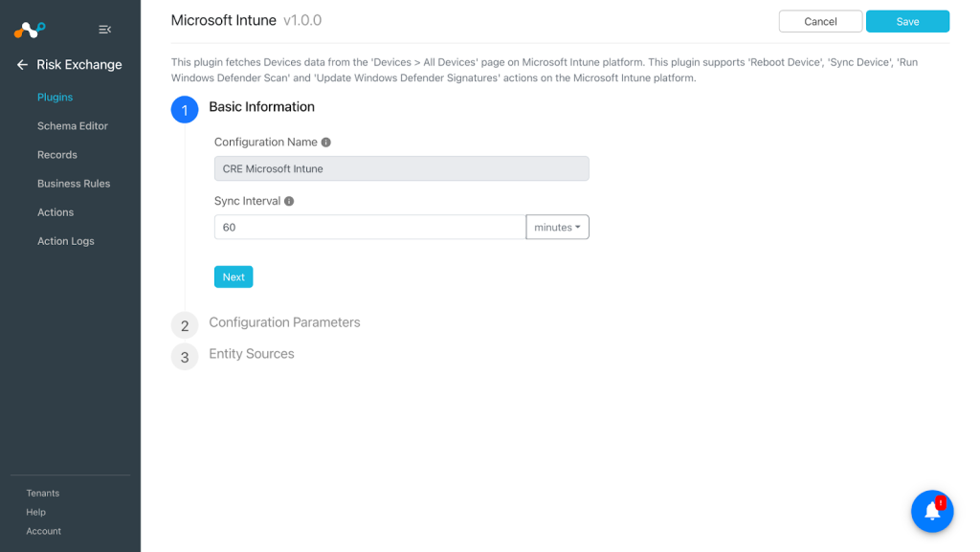Show info tooltip for Sync Interval
Image resolution: width=980 pixels, height=552 pixels.
click(x=289, y=201)
